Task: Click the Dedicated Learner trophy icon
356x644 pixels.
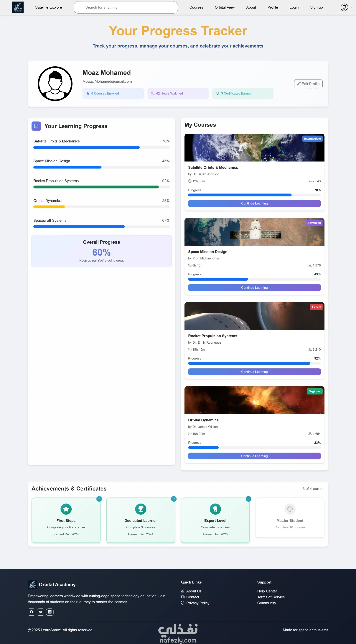Action: pyautogui.click(x=141, y=509)
